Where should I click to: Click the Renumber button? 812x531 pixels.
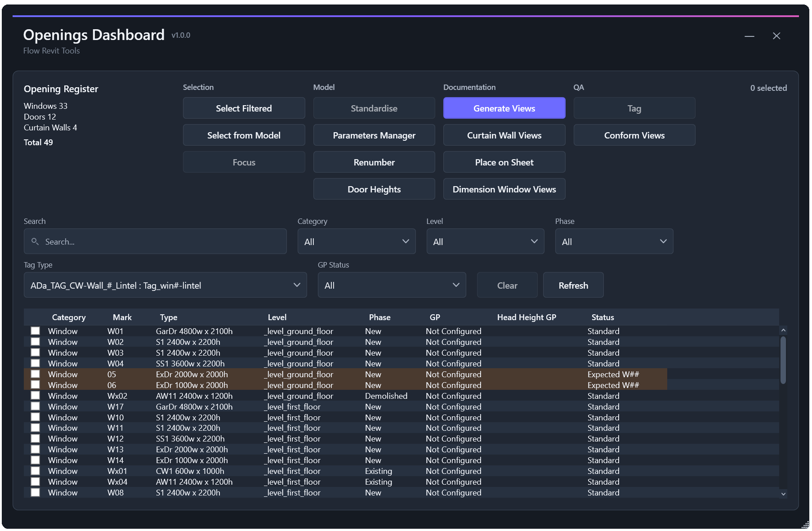[374, 162]
